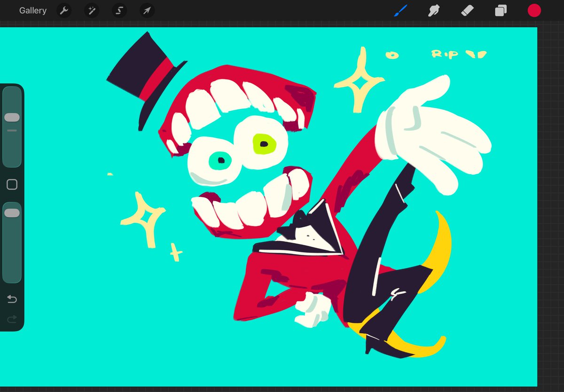Open the Adjustments magic wand menu

coord(92,10)
